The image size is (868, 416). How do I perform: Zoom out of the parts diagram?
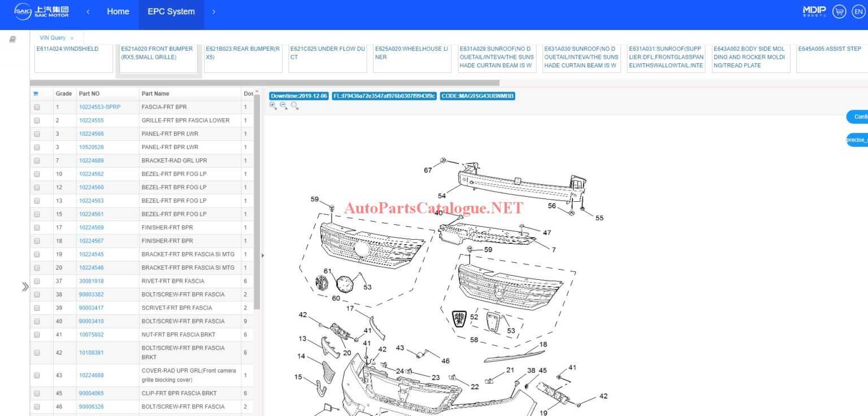pyautogui.click(x=284, y=106)
